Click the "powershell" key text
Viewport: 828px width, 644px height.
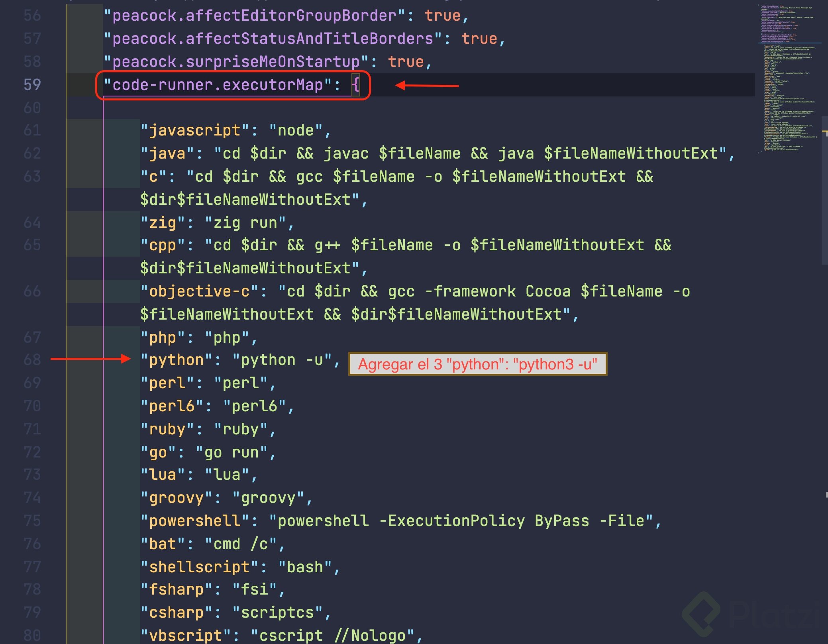pyautogui.click(x=195, y=521)
